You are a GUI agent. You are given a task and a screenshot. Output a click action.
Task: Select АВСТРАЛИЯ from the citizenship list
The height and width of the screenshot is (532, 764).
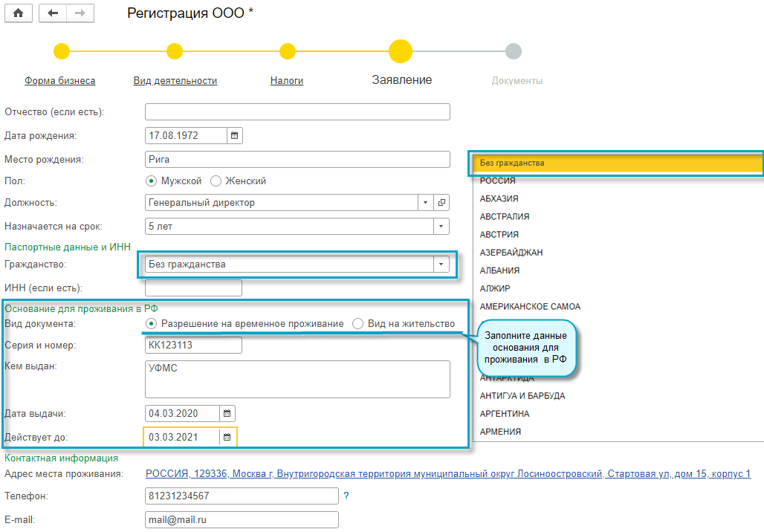pos(505,217)
